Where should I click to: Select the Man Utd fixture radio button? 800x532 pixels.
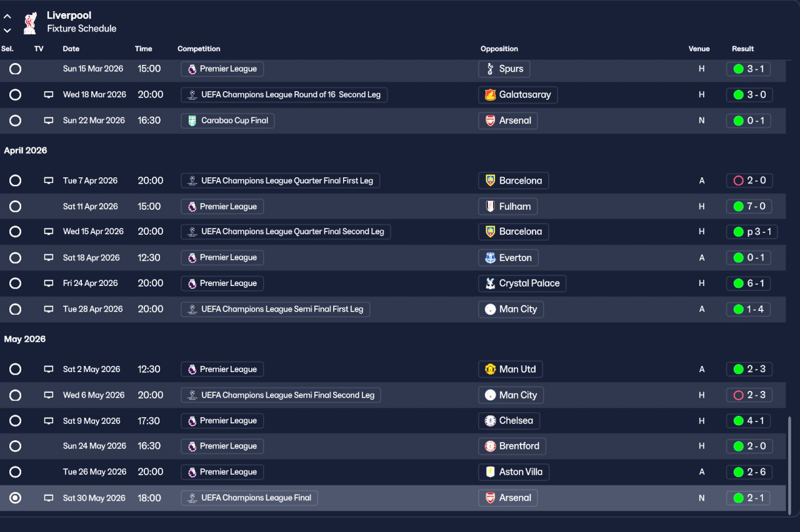pos(15,370)
